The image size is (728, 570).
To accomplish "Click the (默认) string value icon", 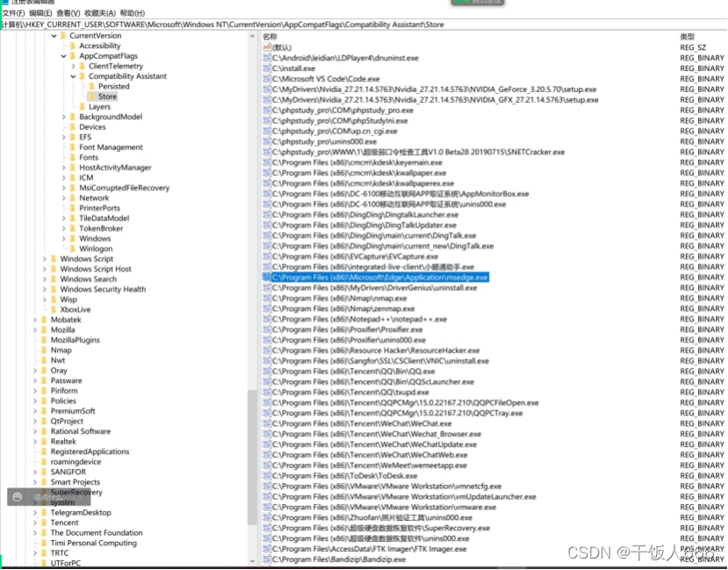I will pos(266,47).
